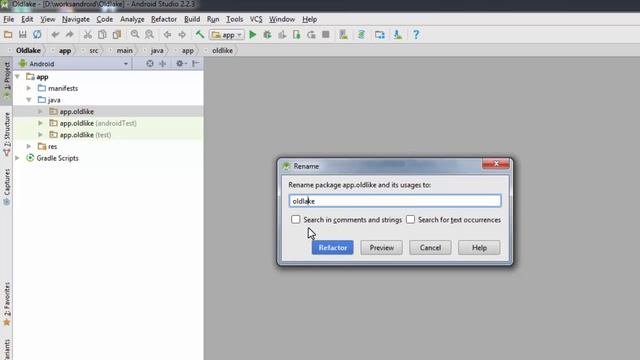Image resolution: width=640 pixels, height=360 pixels.
Task: Click the Find magnifier icon
Action: [x=135, y=35]
